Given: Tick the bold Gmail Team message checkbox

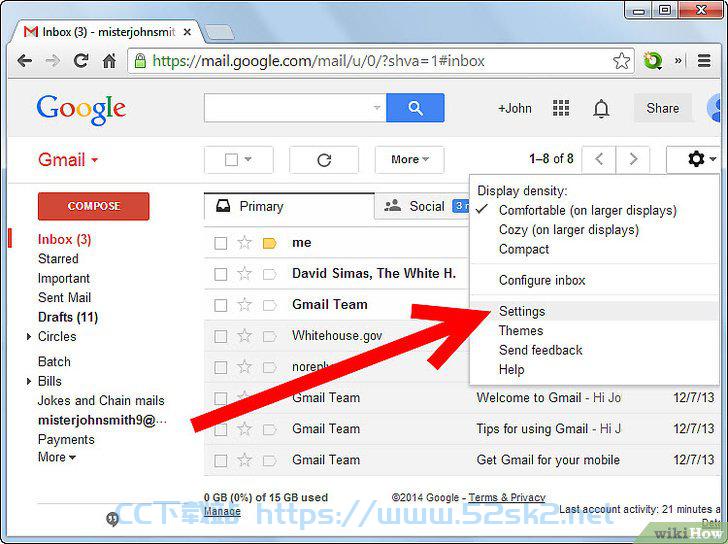Looking at the screenshot, I should click(221, 305).
